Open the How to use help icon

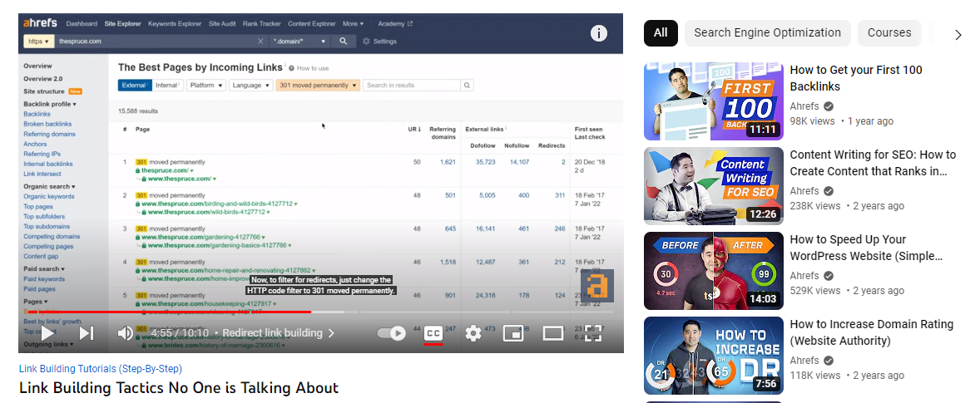(292, 68)
